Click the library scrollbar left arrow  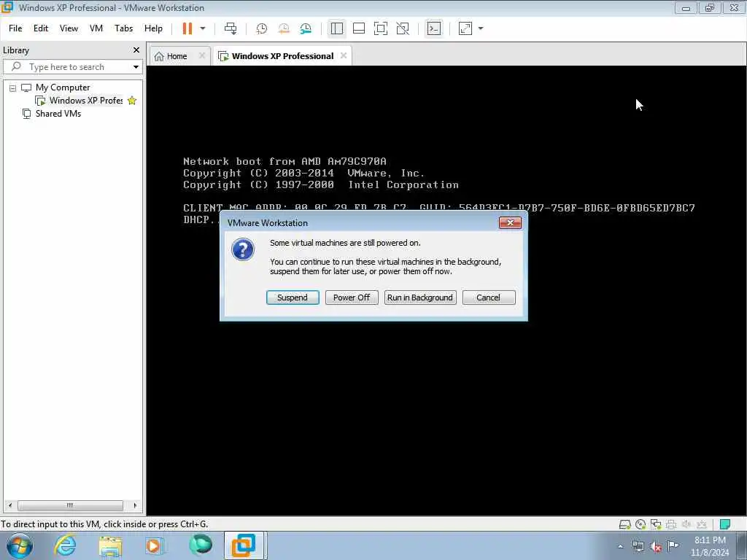click(x=10, y=505)
